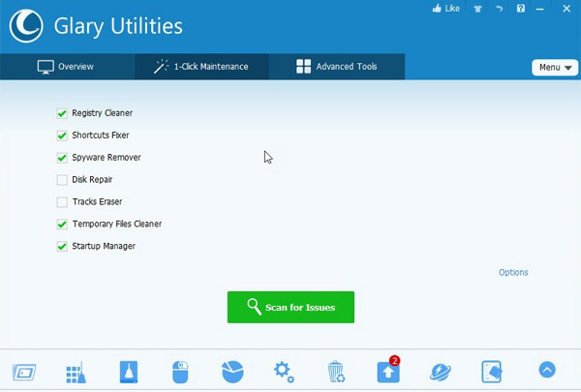Viewport: 581px width, 392px height.
Task: Open the software update arrow icon with badge
Action: 388,370
